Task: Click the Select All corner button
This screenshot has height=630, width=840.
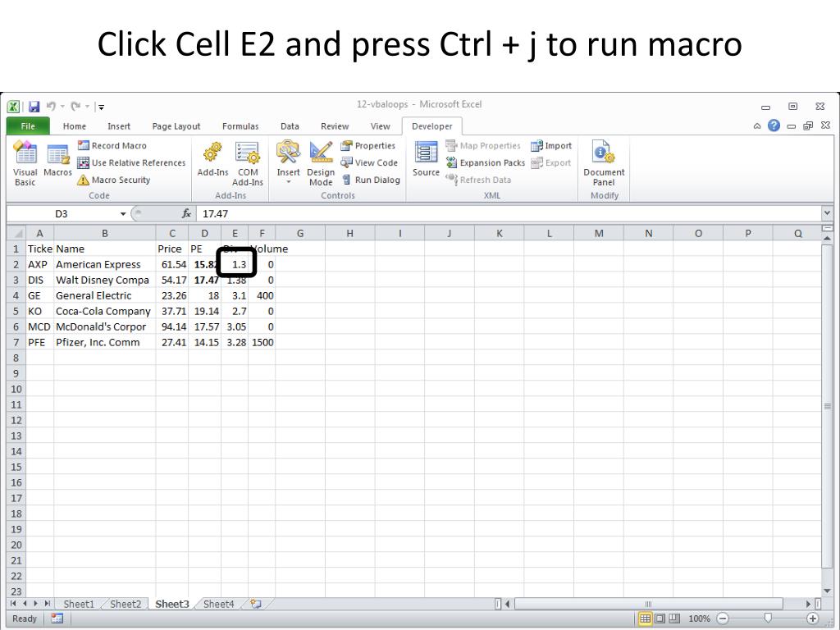Action: [16, 233]
